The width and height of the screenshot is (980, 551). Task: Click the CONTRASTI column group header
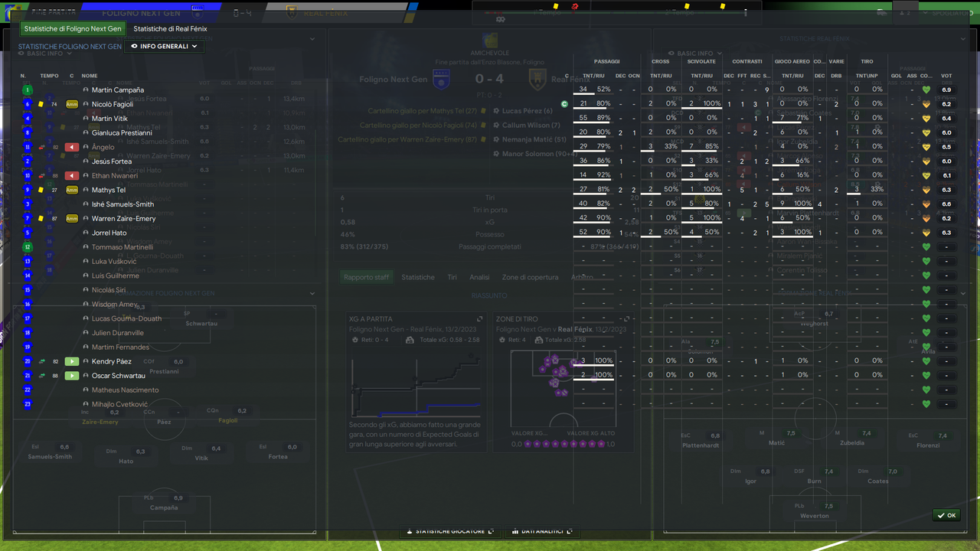click(746, 61)
